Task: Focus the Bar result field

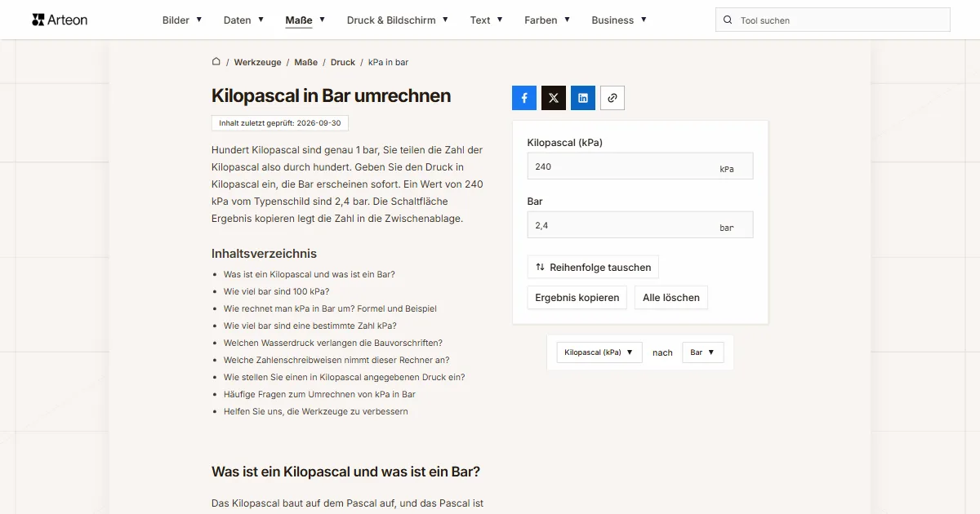Action: pyautogui.click(x=640, y=225)
